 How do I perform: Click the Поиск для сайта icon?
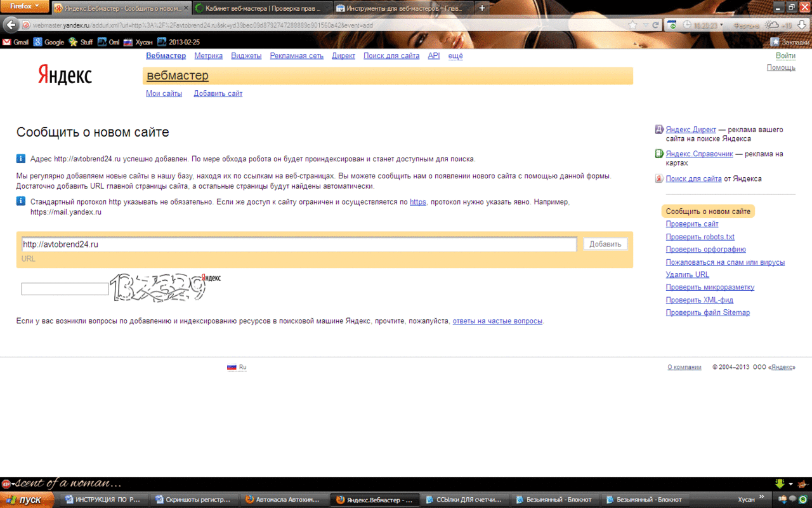pyautogui.click(x=659, y=178)
